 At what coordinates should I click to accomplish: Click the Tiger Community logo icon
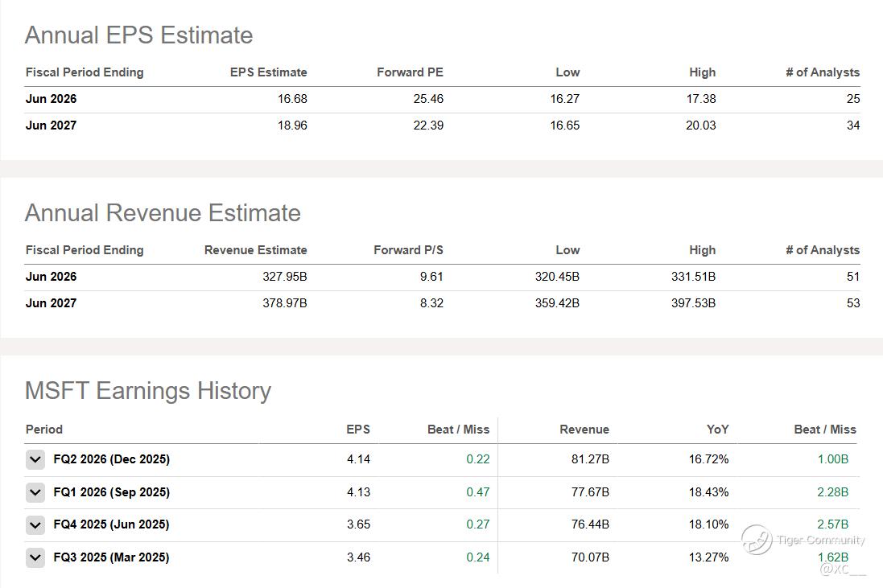coord(757,540)
